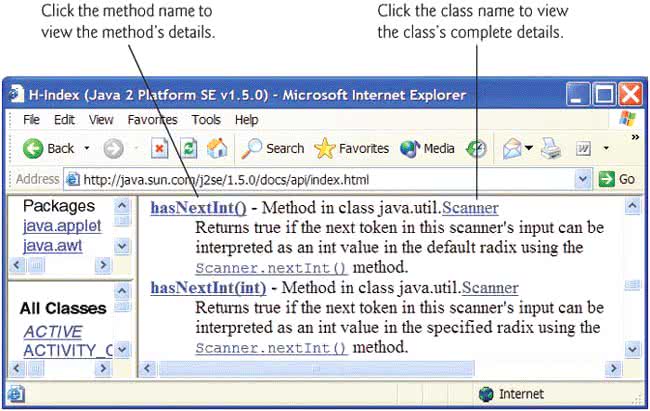Screen dimensions: 650x411
Task: Click All Classes frame scroll right arrow
Action: [102, 368]
